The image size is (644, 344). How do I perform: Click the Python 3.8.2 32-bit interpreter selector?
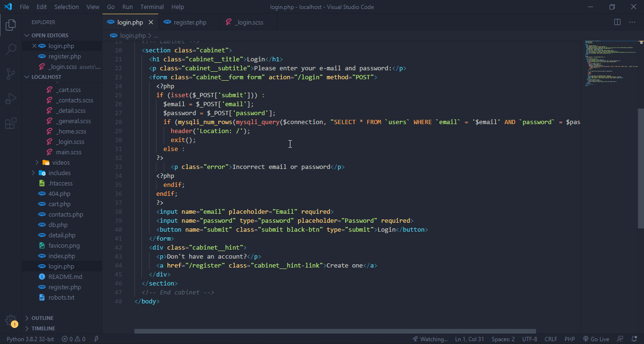pos(30,339)
